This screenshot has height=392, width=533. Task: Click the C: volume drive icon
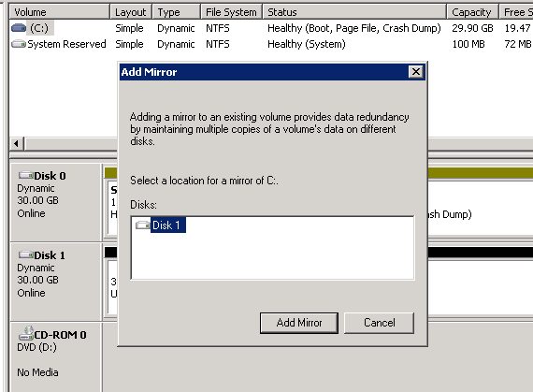(x=19, y=28)
